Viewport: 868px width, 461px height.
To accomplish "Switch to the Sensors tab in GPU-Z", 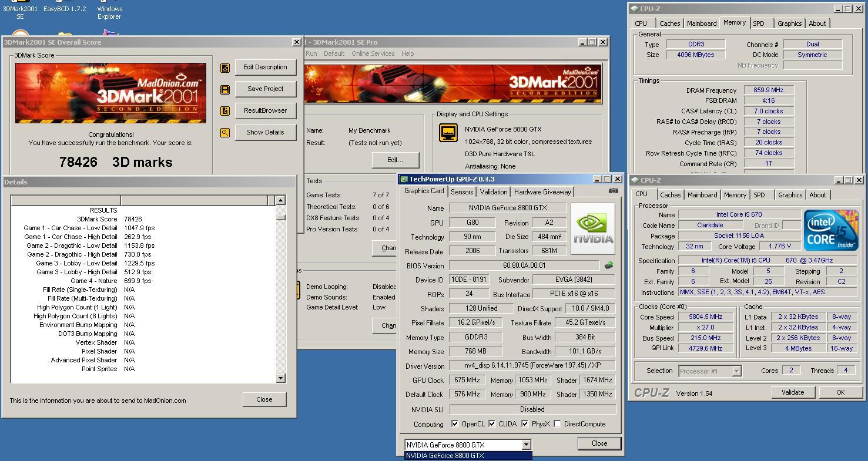I will coord(462,192).
